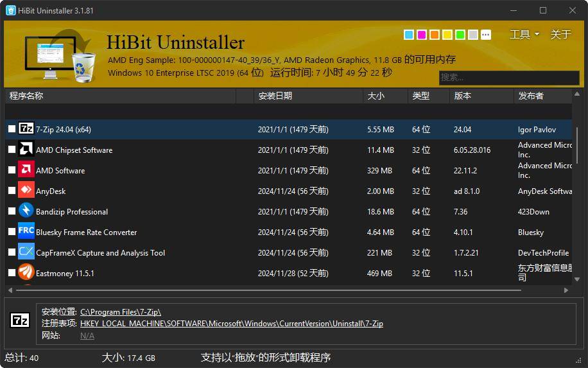This screenshot has height=368, width=588.
Task: Close the HiBit Uninstaller window
Action: [x=572, y=10]
